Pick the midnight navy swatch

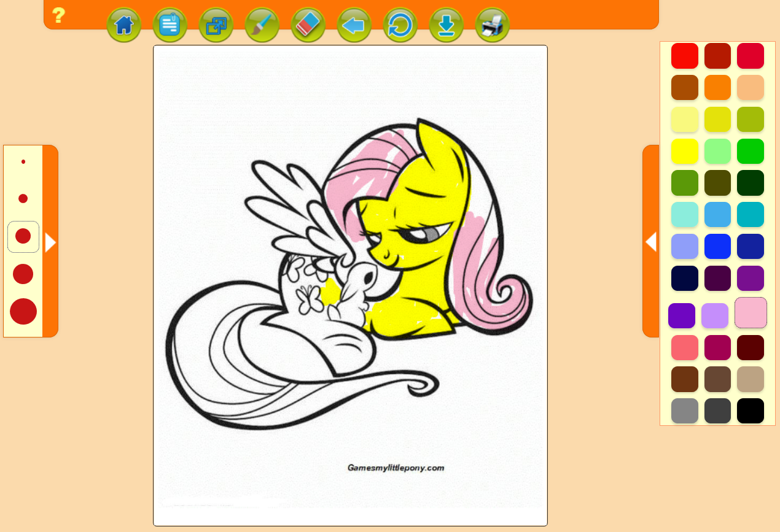[x=685, y=279]
